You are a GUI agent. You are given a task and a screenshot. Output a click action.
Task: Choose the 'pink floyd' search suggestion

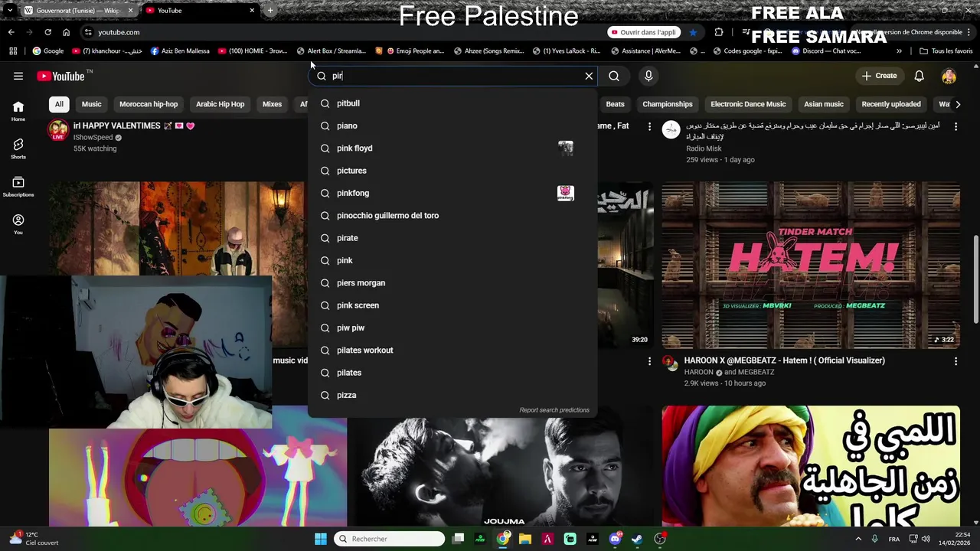(x=452, y=148)
